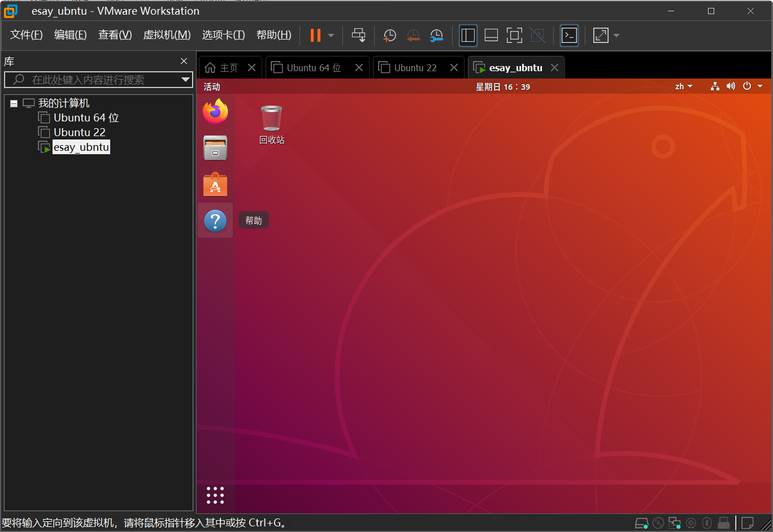This screenshot has height=532, width=773.
Task: Click the library search input field
Action: pos(96,80)
